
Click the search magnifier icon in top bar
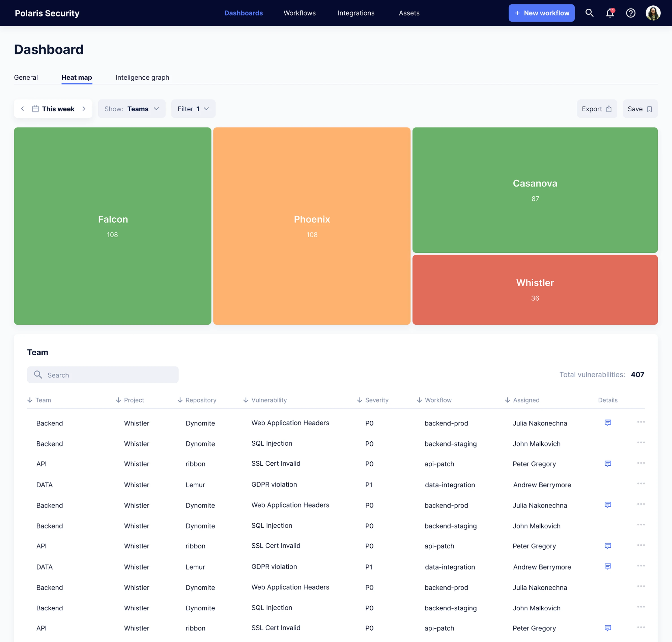(x=589, y=13)
